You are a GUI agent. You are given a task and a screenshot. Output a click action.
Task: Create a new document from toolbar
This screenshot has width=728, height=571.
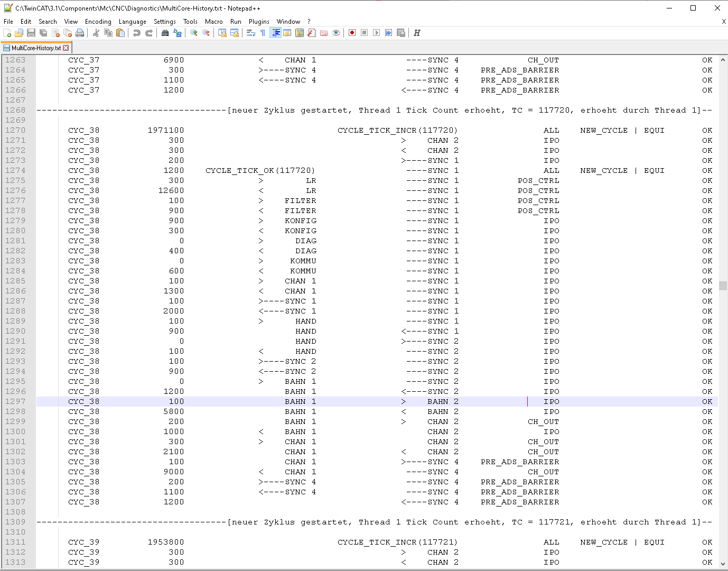[x=7, y=33]
